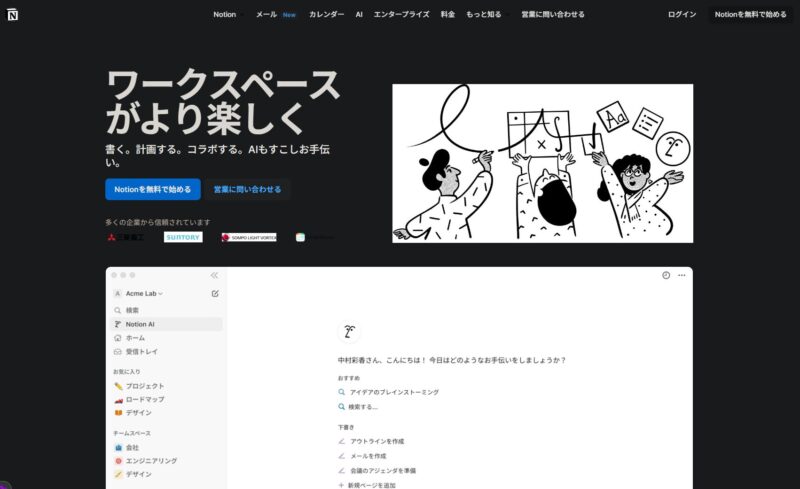Click the Mitsubishi red diamond logo
800x489 pixels.
click(x=111, y=237)
